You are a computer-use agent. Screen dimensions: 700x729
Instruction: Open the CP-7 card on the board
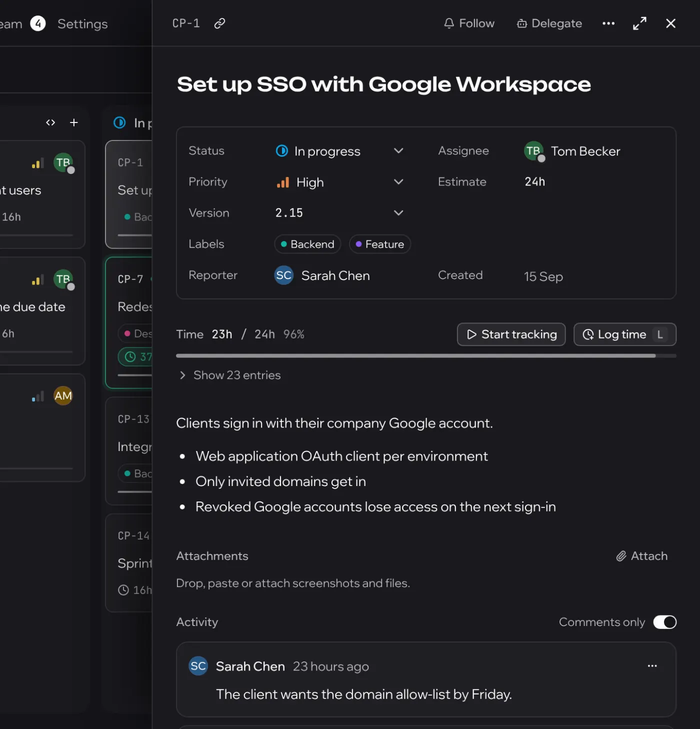(x=129, y=322)
